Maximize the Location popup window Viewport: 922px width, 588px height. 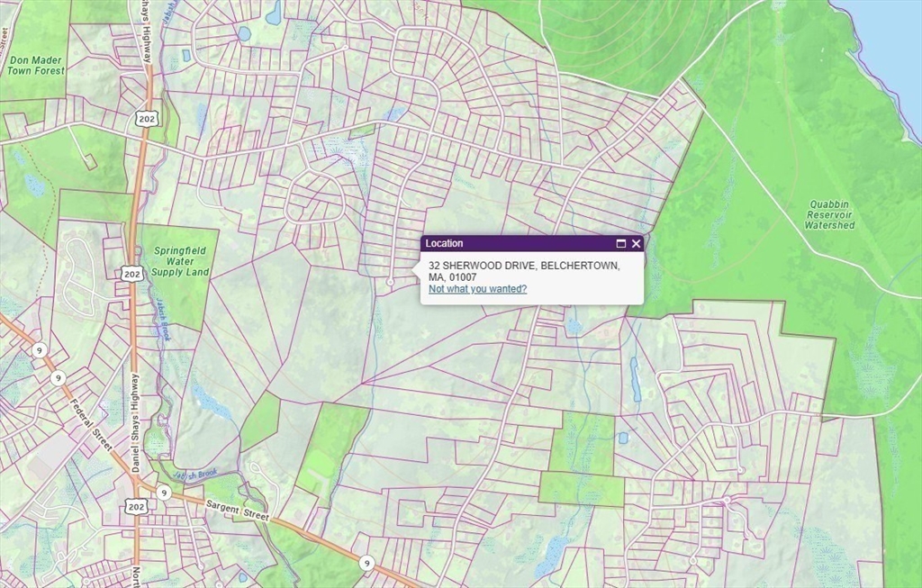tap(620, 243)
